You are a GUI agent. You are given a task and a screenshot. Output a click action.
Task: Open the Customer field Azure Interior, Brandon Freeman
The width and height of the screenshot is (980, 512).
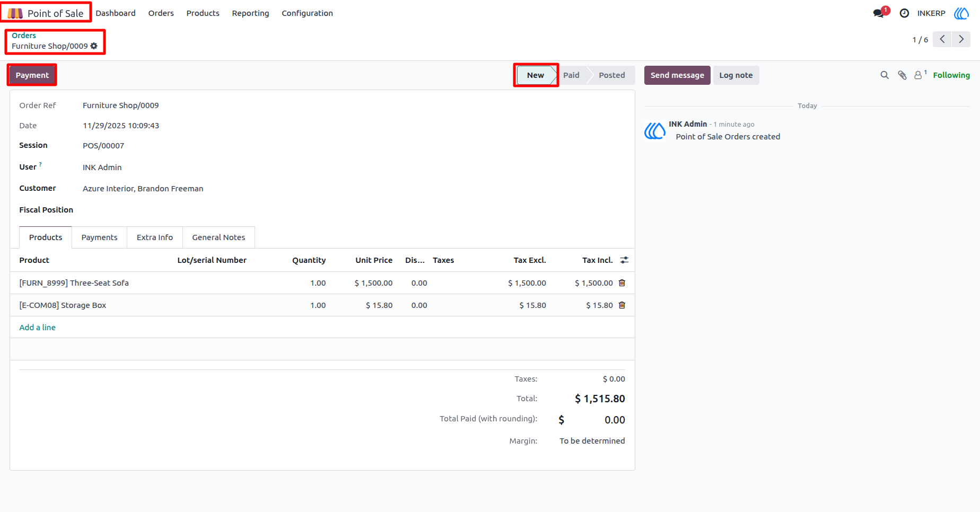[143, 189]
